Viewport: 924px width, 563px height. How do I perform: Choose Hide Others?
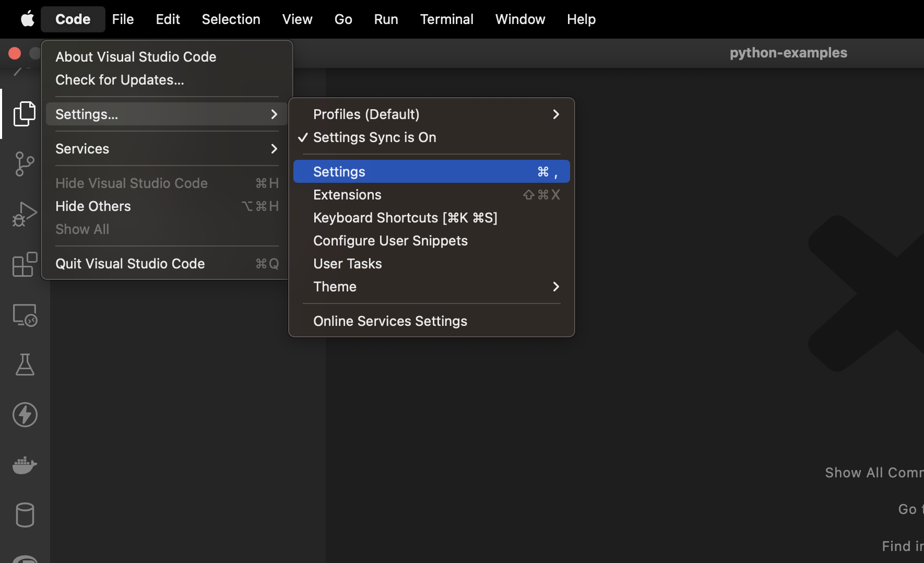167,206
